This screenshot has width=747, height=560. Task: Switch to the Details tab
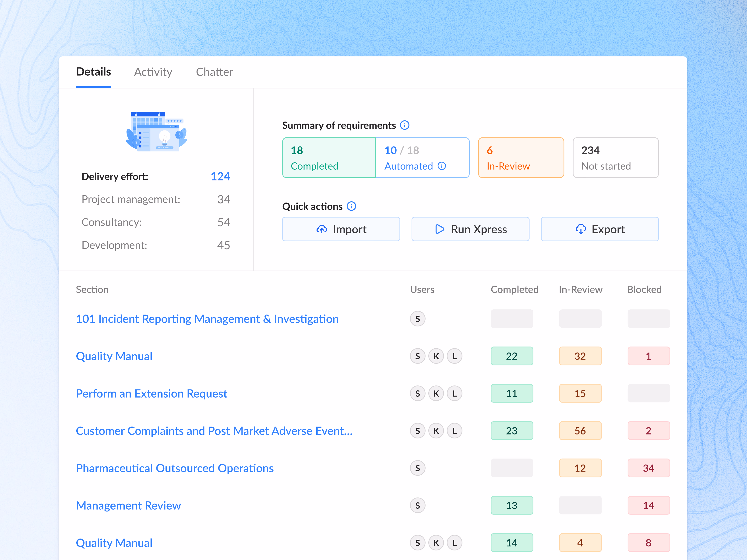(94, 72)
